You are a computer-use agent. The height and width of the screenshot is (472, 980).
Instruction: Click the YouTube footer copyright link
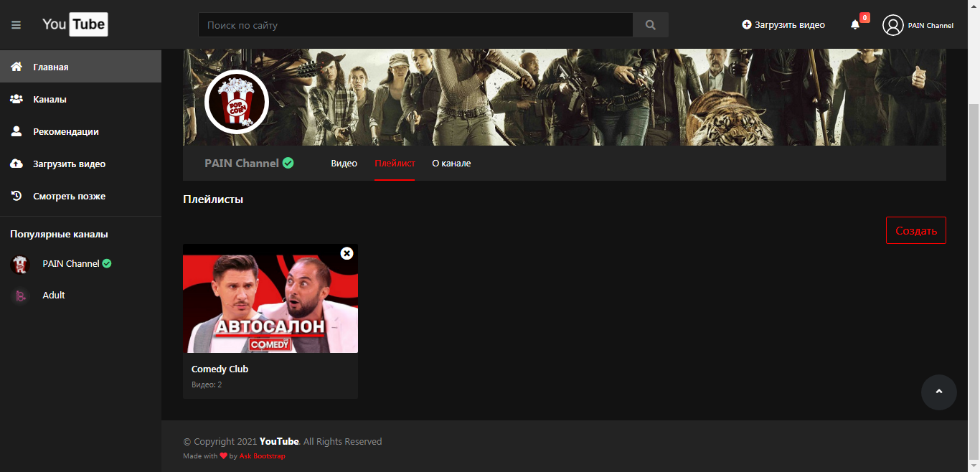click(279, 442)
